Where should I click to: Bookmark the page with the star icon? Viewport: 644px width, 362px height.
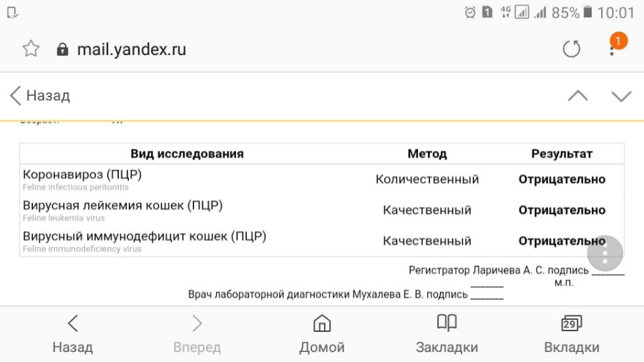[31, 49]
